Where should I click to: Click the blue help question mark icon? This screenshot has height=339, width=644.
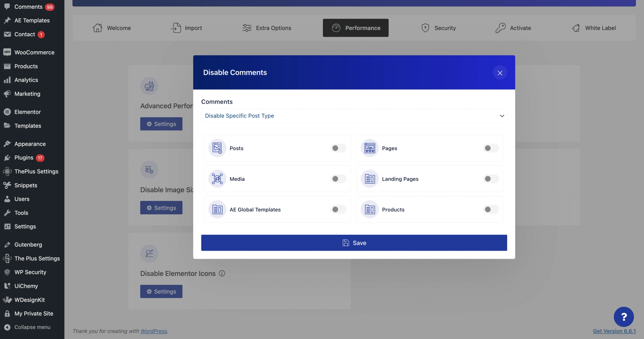[x=624, y=317]
